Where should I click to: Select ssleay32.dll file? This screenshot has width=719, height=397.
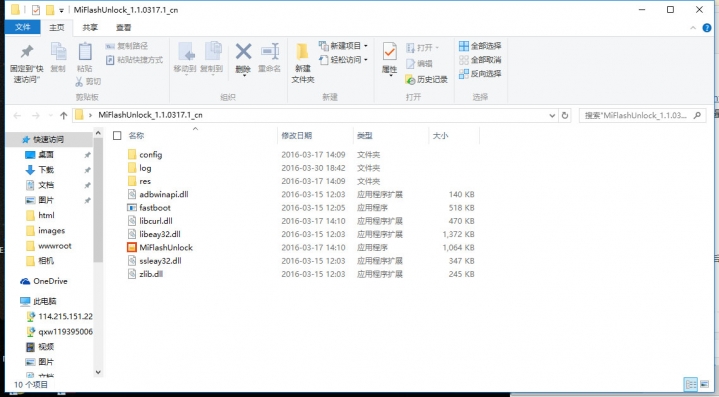click(155, 261)
